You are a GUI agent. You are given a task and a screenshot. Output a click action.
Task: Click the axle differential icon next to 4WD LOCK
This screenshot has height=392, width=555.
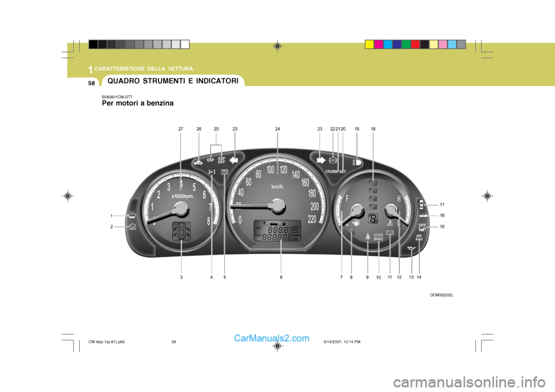(x=212, y=172)
